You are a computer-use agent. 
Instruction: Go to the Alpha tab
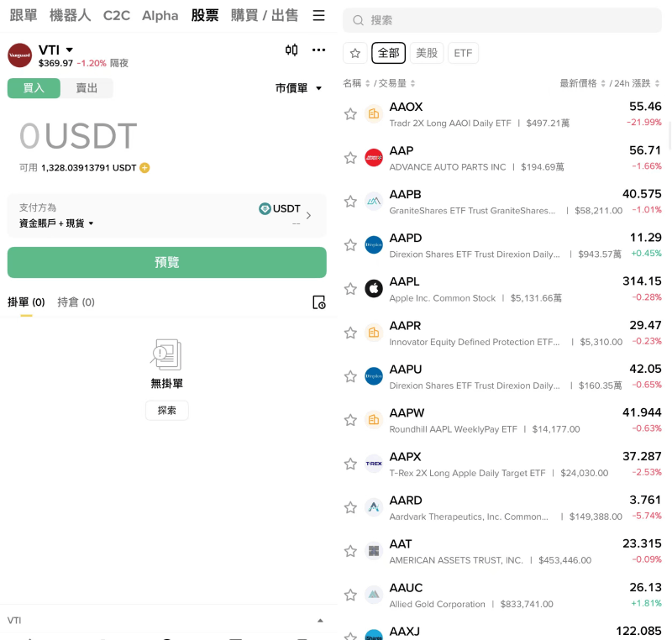click(160, 16)
